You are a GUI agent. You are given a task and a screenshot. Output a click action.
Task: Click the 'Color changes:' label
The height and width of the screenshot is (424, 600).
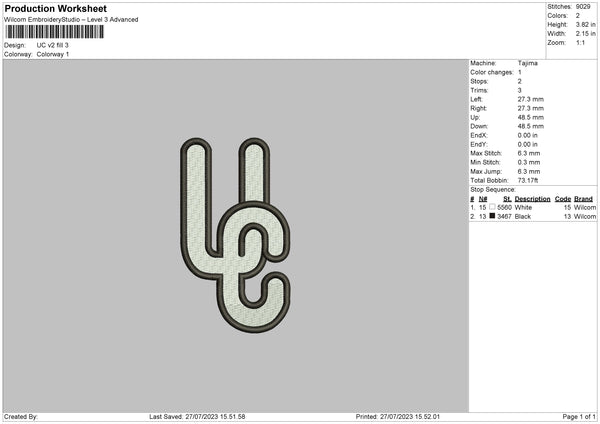492,72
